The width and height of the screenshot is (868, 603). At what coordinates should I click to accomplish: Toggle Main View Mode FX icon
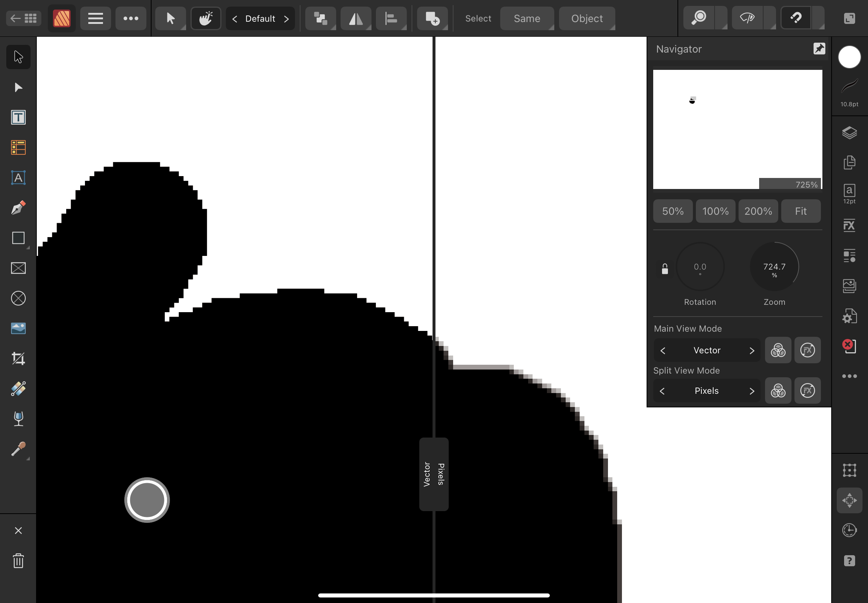[x=807, y=350]
